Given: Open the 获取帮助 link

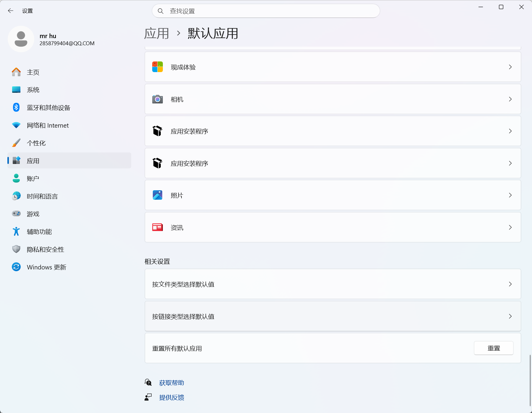Looking at the screenshot, I should coord(172,383).
